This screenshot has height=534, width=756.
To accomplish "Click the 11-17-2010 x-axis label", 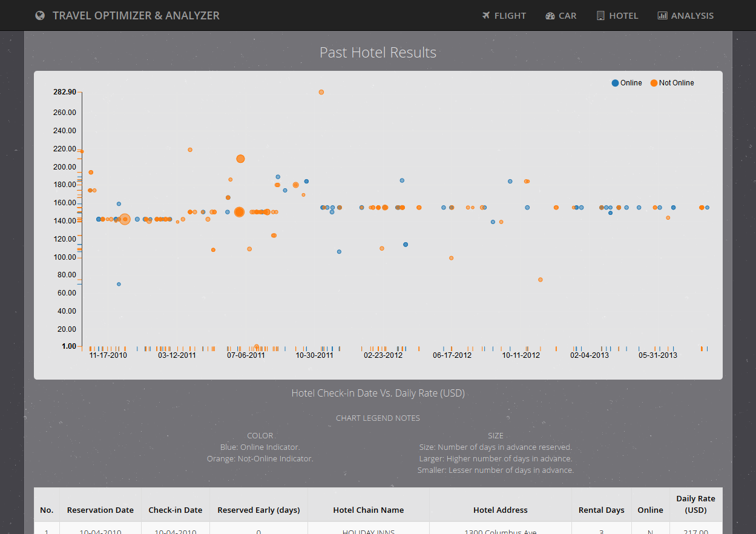I will [108, 355].
